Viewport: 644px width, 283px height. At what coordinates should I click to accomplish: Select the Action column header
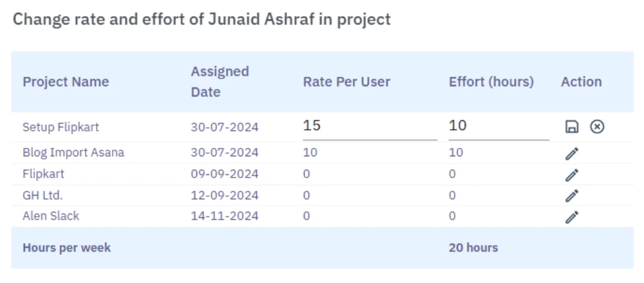pyautogui.click(x=581, y=82)
